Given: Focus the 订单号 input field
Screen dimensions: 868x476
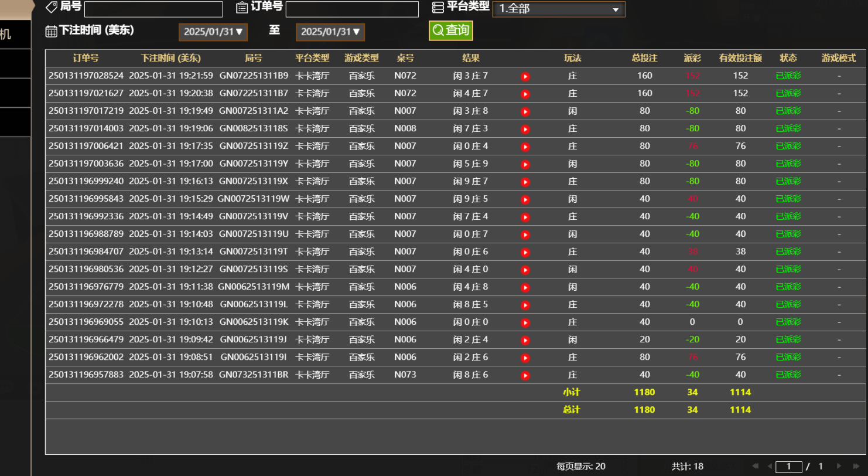Looking at the screenshot, I should click(351, 9).
